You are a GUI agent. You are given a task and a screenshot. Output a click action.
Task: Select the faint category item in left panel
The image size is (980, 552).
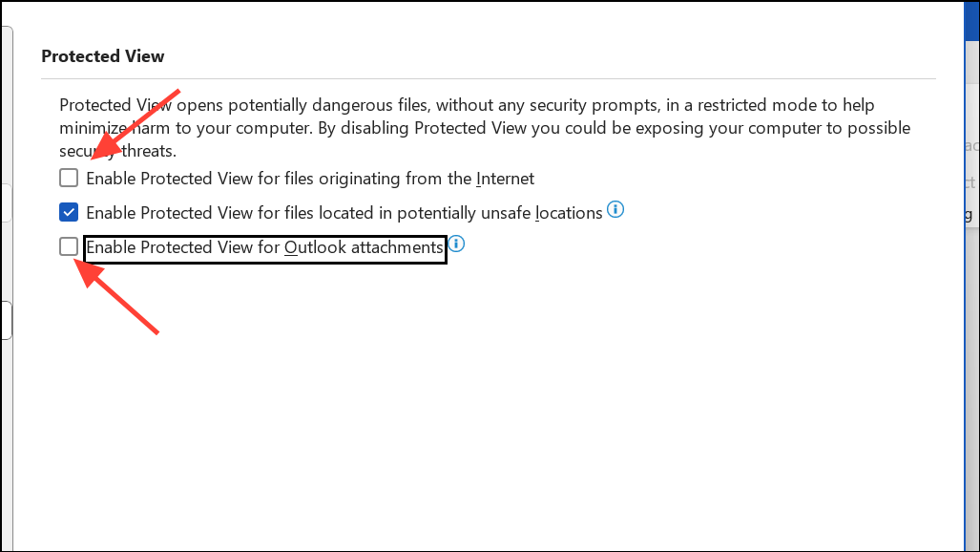point(6,202)
